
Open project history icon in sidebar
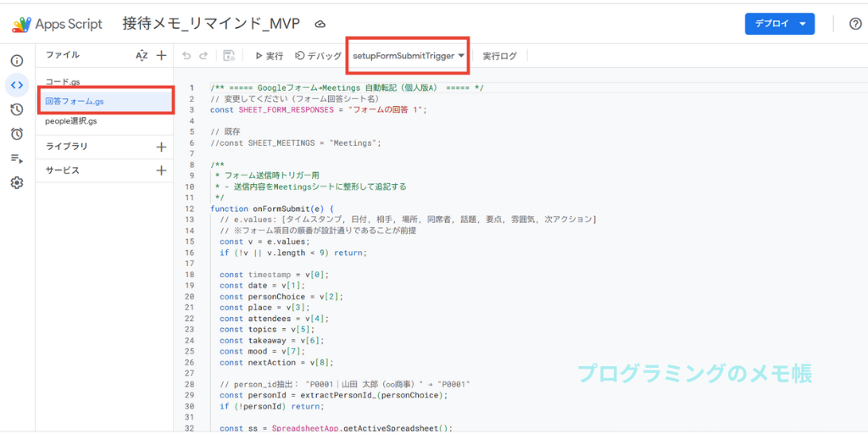16,109
